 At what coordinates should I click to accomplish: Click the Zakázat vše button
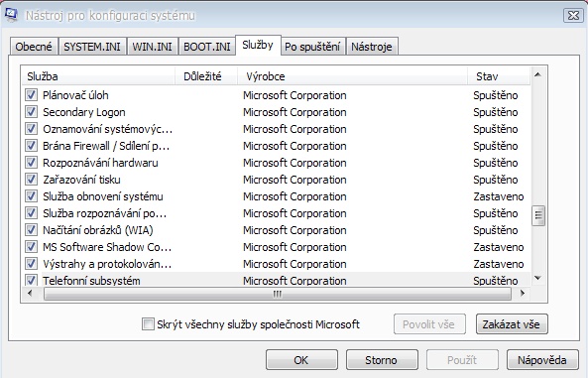click(512, 324)
